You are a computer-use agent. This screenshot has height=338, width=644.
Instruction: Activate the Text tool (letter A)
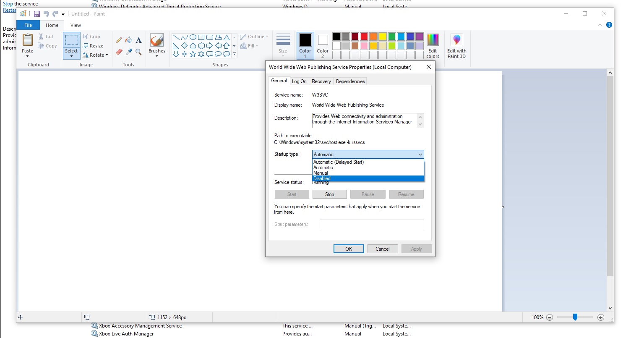click(138, 40)
